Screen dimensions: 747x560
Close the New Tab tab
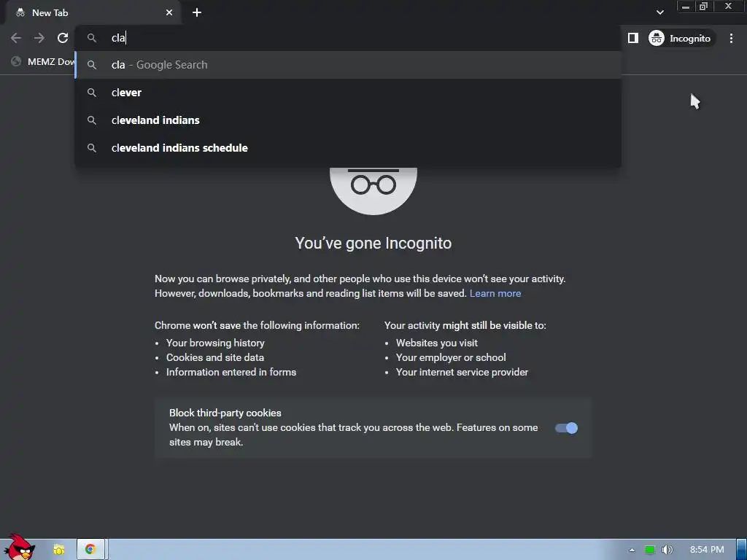pos(169,13)
